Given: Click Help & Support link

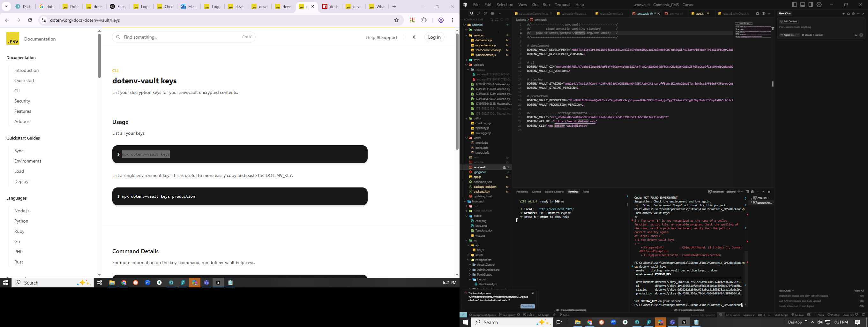Looking at the screenshot, I should pos(381,37).
